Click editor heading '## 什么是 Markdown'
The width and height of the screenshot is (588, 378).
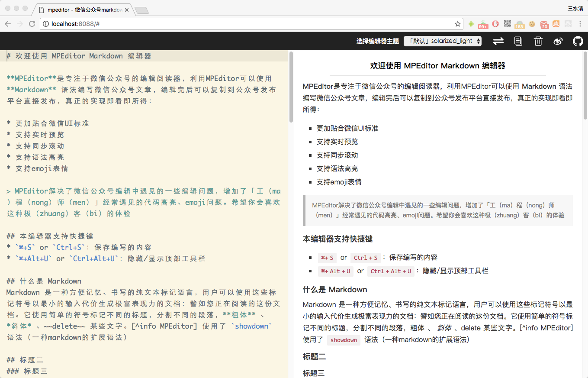tap(44, 281)
